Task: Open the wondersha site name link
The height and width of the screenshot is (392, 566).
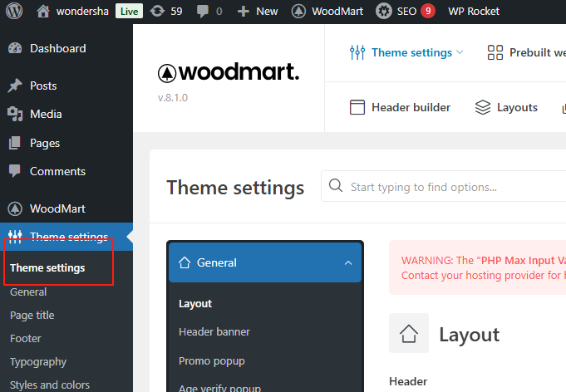Action: (x=82, y=11)
